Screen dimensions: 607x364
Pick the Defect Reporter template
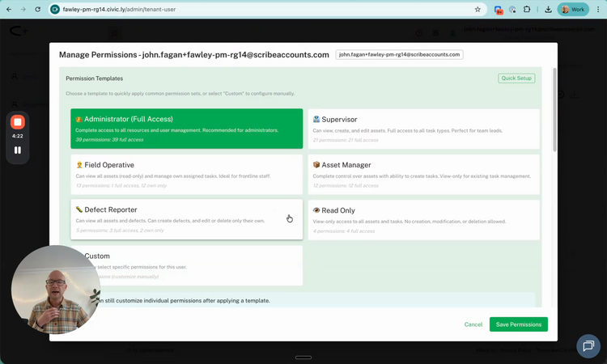tap(187, 219)
